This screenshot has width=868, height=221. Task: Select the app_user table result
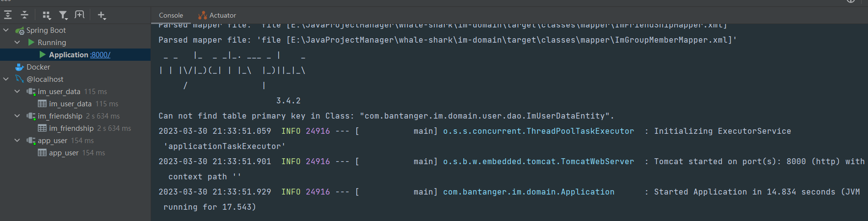63,153
